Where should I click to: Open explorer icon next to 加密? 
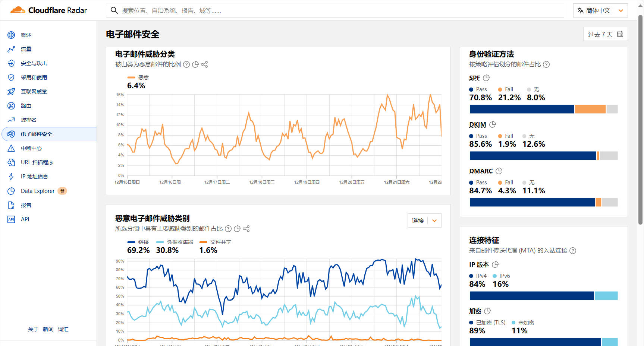click(487, 311)
